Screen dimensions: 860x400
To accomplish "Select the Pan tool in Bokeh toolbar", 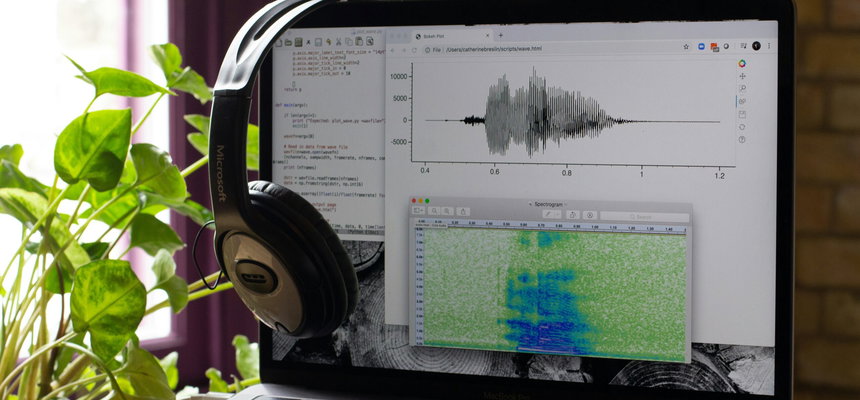I will coord(742,75).
